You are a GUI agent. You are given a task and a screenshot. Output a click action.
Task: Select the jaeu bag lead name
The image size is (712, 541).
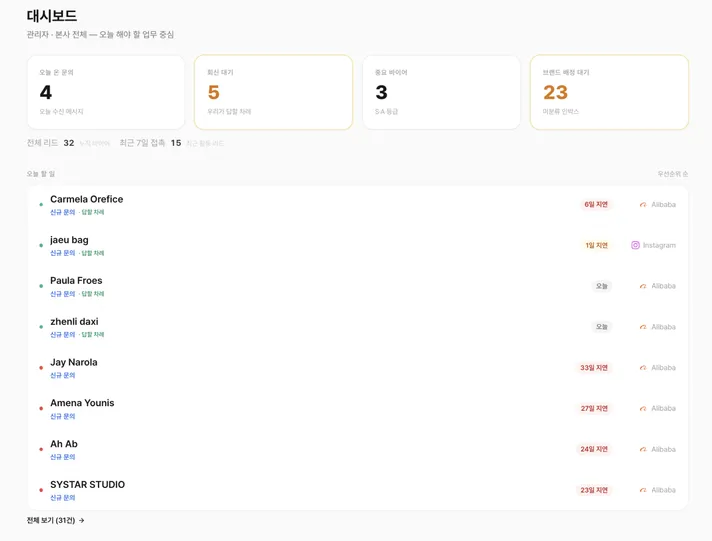pos(69,240)
